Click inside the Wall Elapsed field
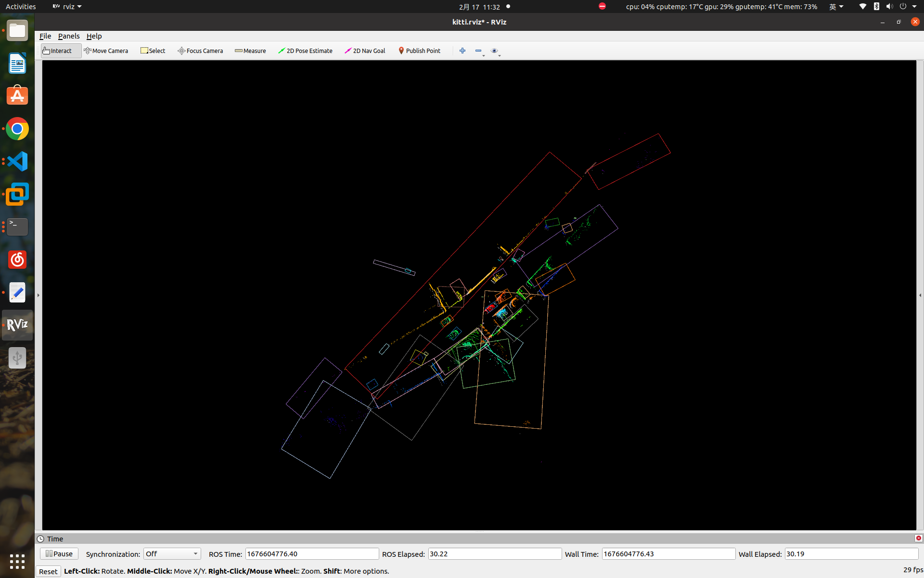This screenshot has height=578, width=924. [x=852, y=554]
